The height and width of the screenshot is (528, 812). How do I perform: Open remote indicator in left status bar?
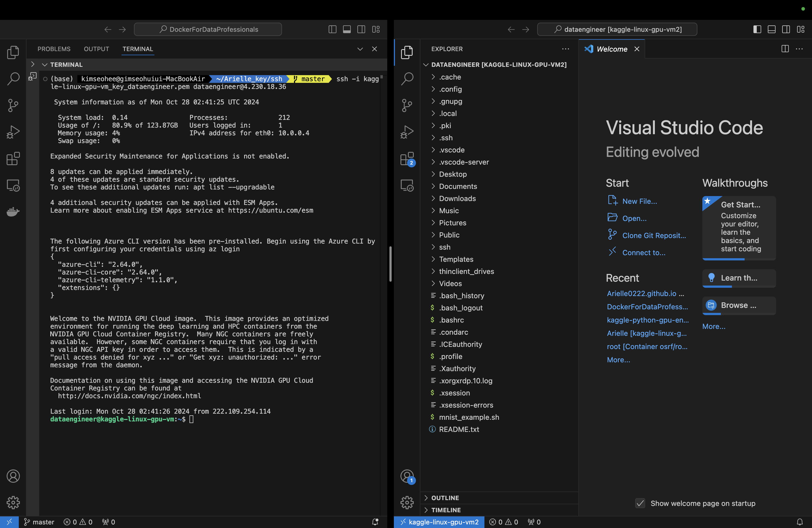[9, 522]
